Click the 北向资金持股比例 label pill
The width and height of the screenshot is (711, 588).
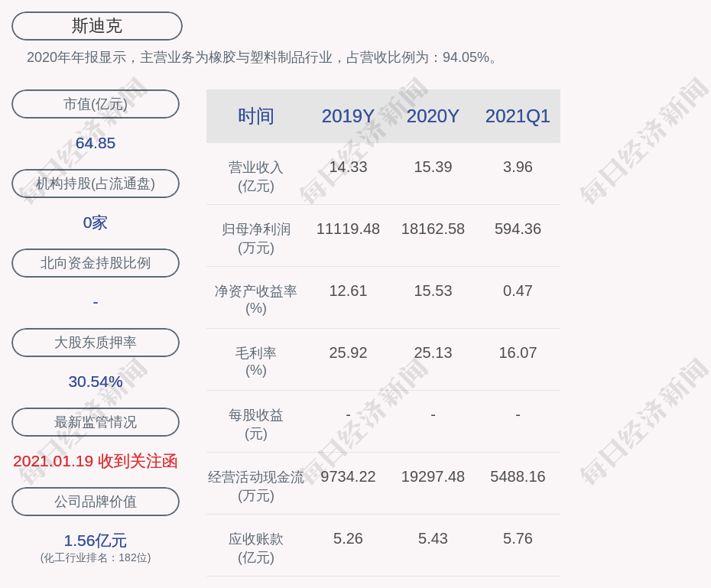pyautogui.click(x=96, y=263)
